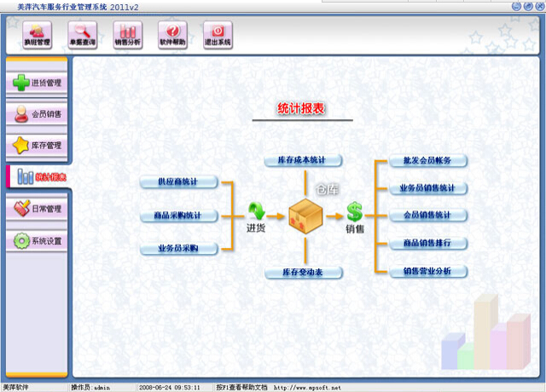Open 业务员销售统计 salesperson sales report
This screenshot has height=392, width=546.
[x=427, y=188]
